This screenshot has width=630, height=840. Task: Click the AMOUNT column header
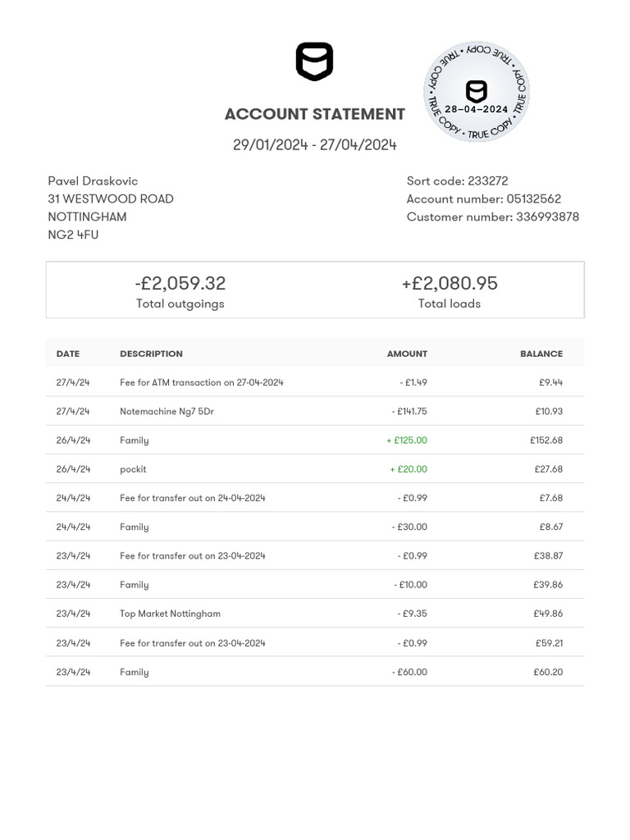[x=407, y=354]
